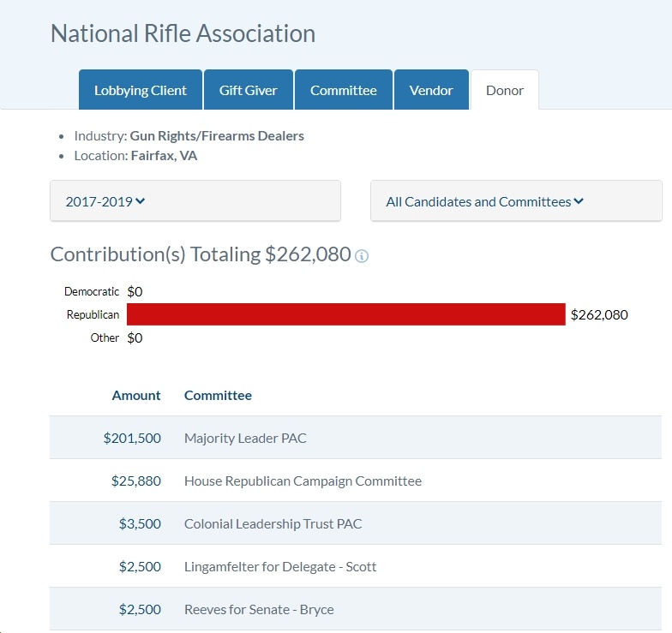Open the Lobbying Client tab
Viewport: 672px width, 633px height.
pos(141,90)
